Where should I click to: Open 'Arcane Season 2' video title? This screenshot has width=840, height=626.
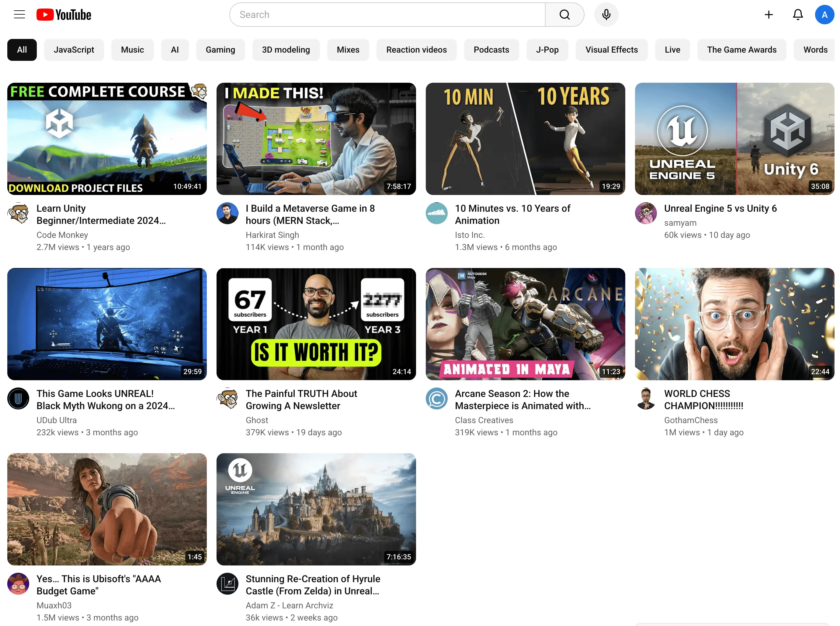pyautogui.click(x=522, y=400)
